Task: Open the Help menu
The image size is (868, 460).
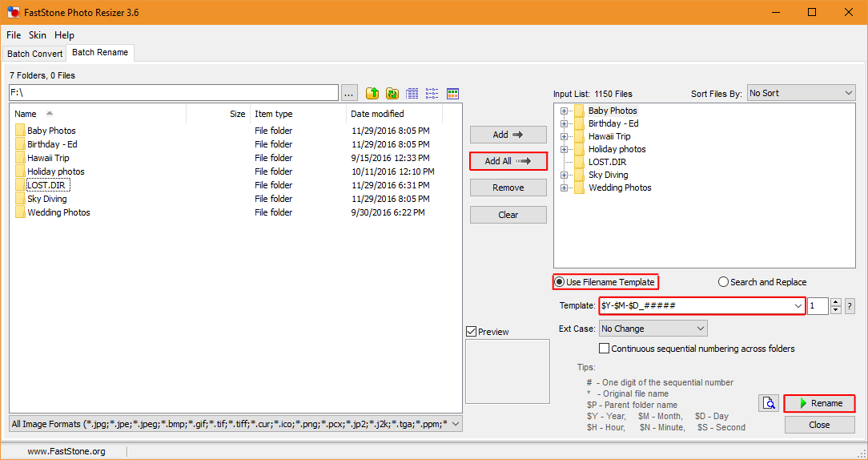Action: [64, 35]
